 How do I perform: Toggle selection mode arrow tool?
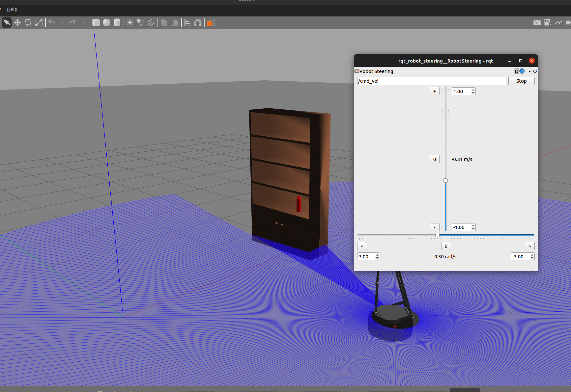pyautogui.click(x=7, y=23)
